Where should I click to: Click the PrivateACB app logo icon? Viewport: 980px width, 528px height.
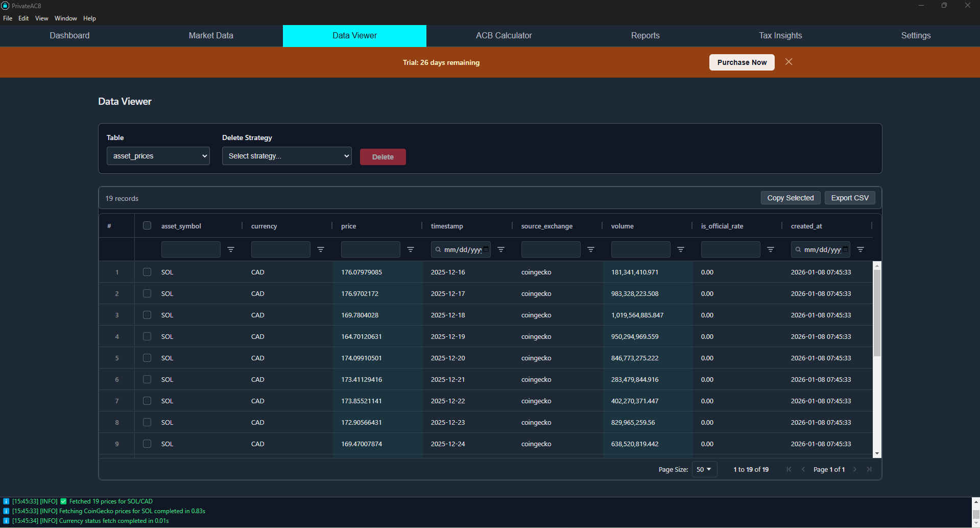coord(5,6)
